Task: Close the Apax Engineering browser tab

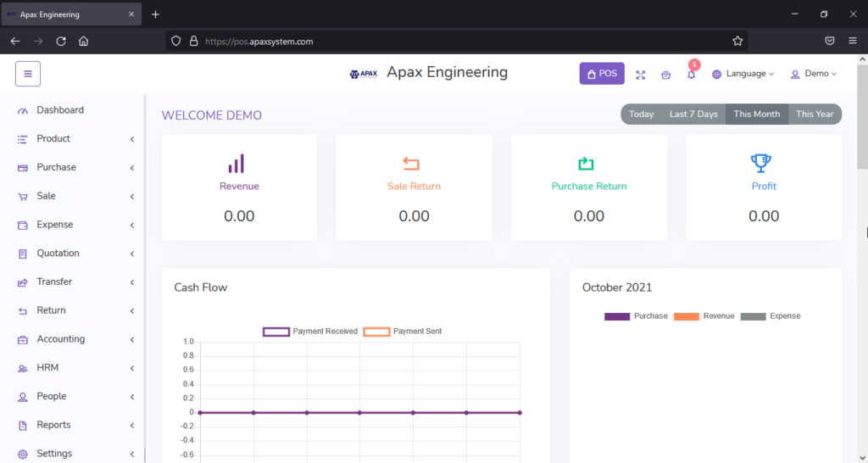Action: (x=131, y=14)
